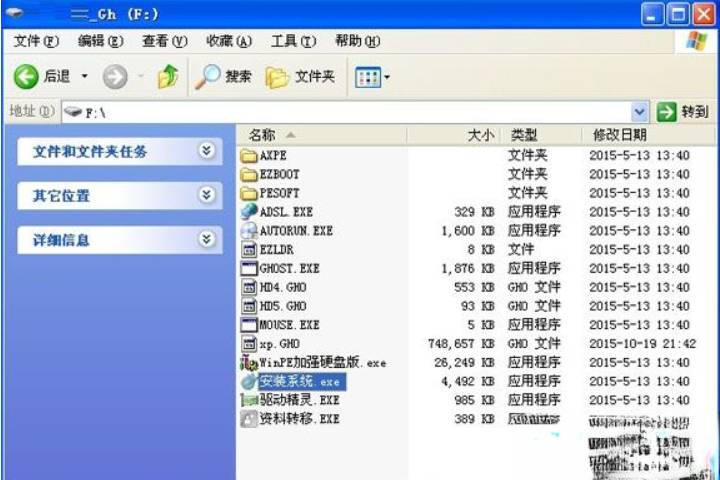Select the AUTORUN.EXE disc icon
720x480 pixels.
pos(249,231)
